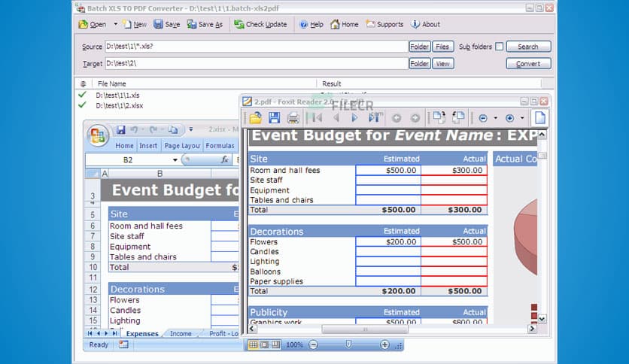This screenshot has width=629, height=364.
Task: Save the batch project with Save
Action: click(167, 25)
